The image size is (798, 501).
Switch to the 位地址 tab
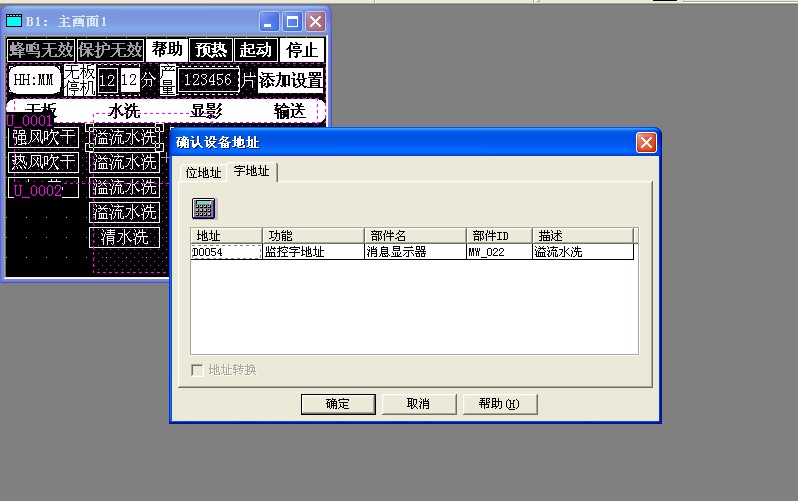pyautogui.click(x=204, y=173)
